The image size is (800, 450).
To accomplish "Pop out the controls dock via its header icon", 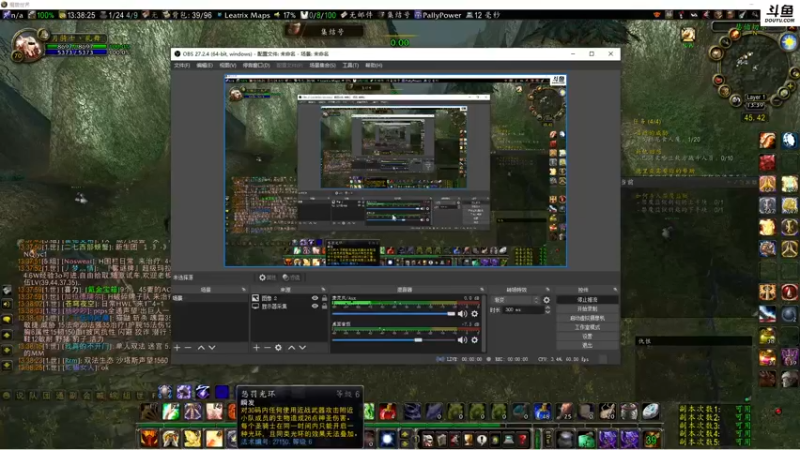I will (x=615, y=289).
